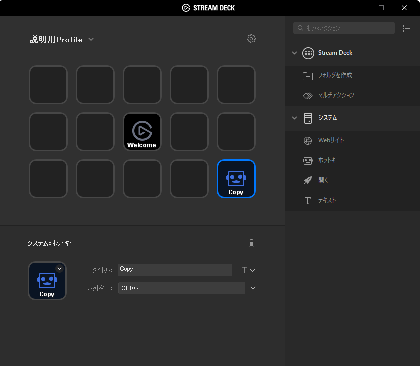Select the 開く action label

point(323,180)
